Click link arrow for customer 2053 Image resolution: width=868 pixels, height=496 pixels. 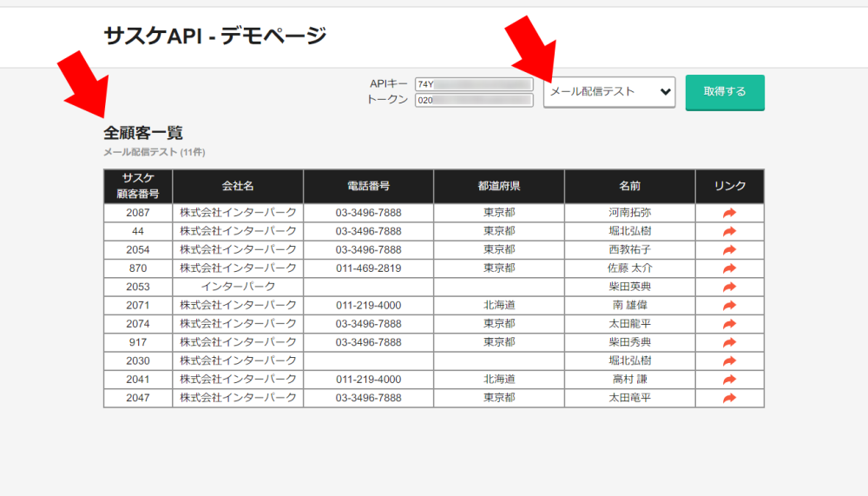pos(729,287)
